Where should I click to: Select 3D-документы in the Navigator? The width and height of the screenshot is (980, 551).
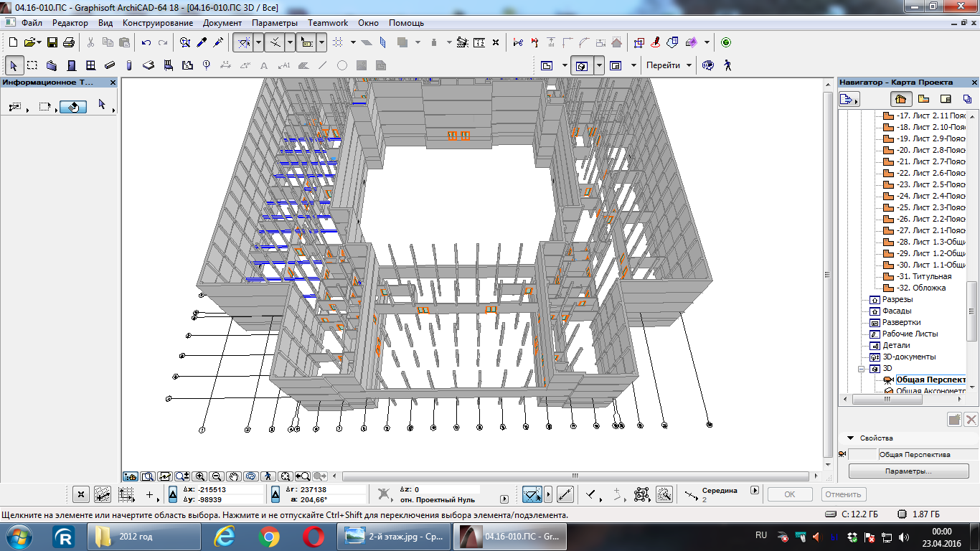[x=909, y=357]
